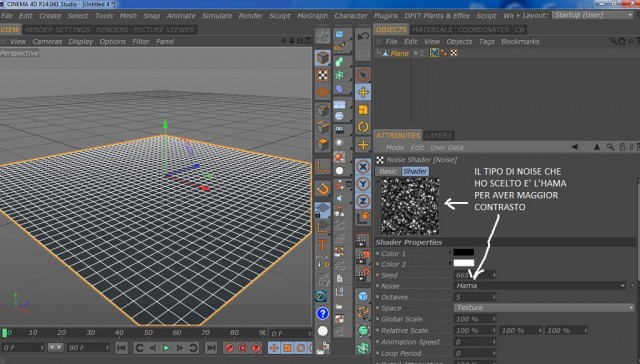This screenshot has height=364, width=640.
Task: Open the Text spline tool icon
Action: click(322, 245)
